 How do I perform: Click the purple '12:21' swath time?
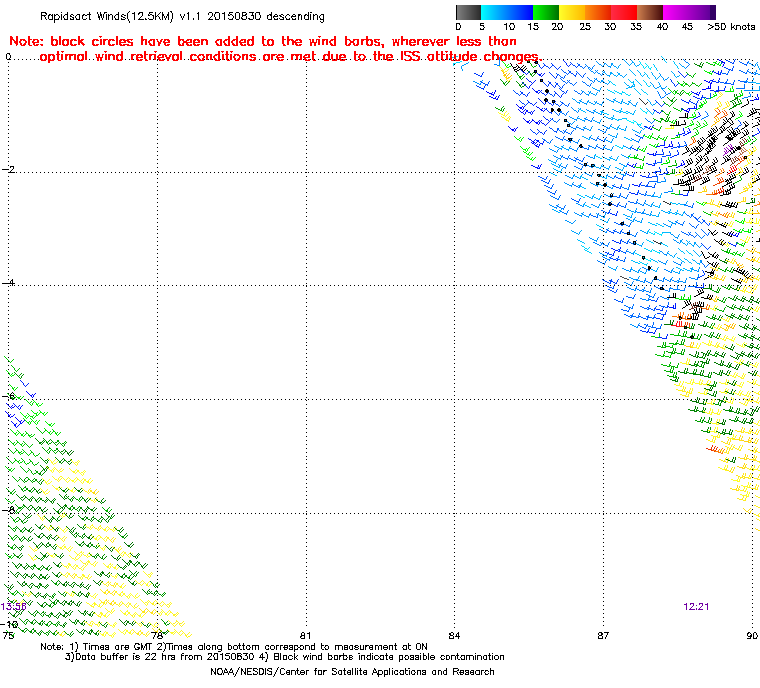click(696, 607)
